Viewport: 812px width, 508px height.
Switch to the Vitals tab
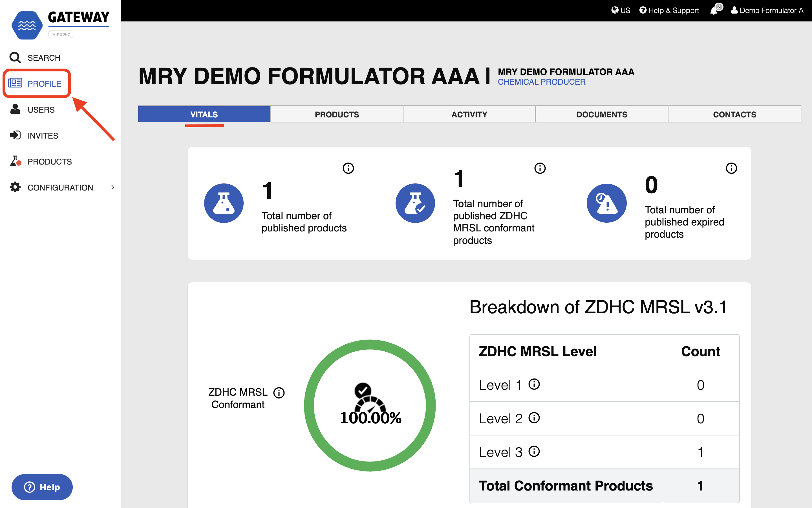click(204, 114)
